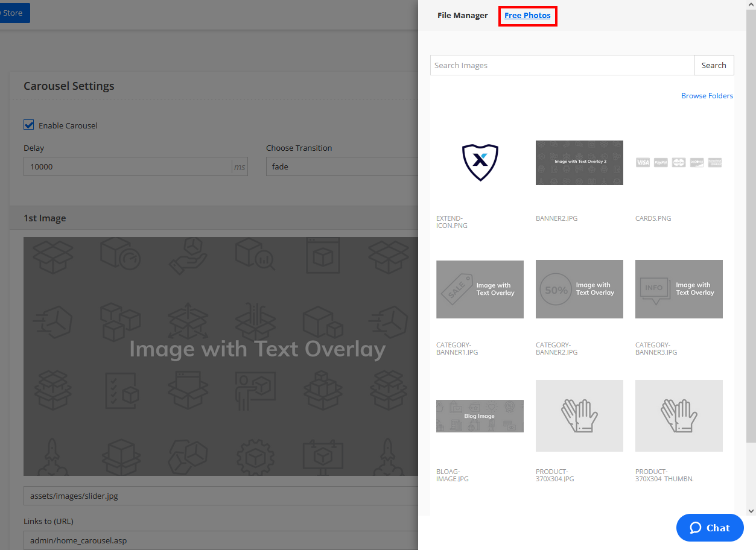The width and height of the screenshot is (756, 550).
Task: Choose the category-banner3.jpg info image
Action: click(x=679, y=289)
